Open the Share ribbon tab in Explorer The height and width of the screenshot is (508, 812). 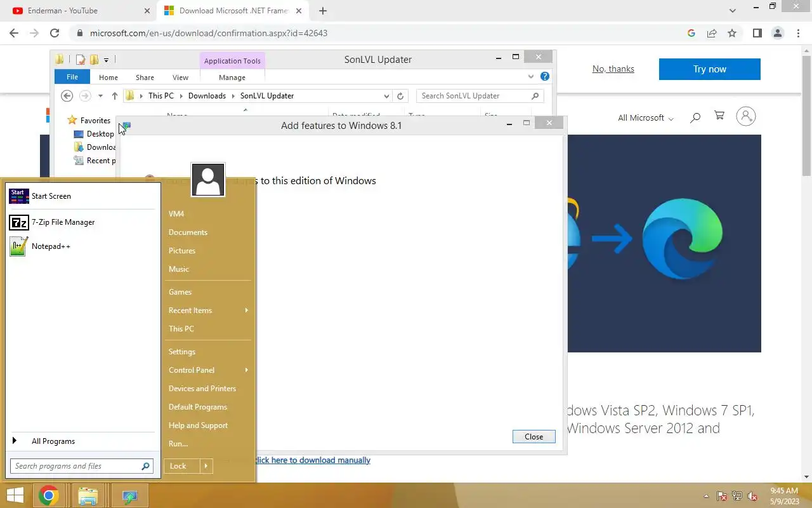pyautogui.click(x=145, y=77)
